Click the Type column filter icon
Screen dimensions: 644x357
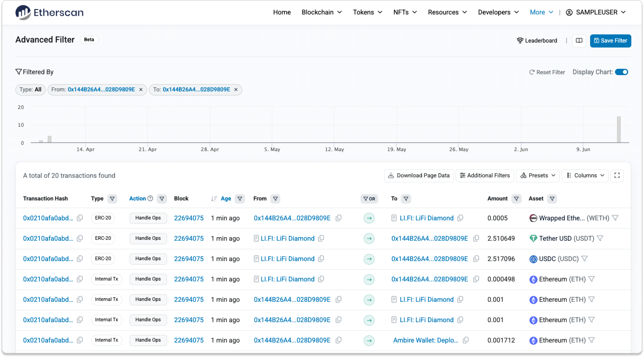pos(112,199)
